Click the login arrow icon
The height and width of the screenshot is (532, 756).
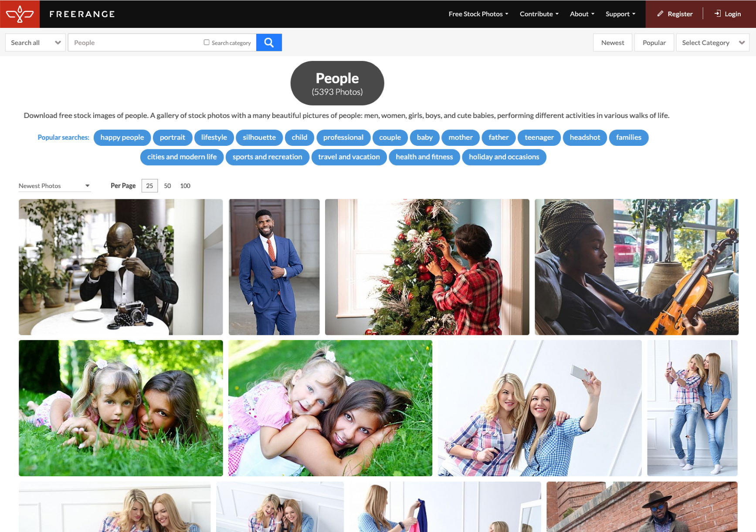pyautogui.click(x=718, y=14)
